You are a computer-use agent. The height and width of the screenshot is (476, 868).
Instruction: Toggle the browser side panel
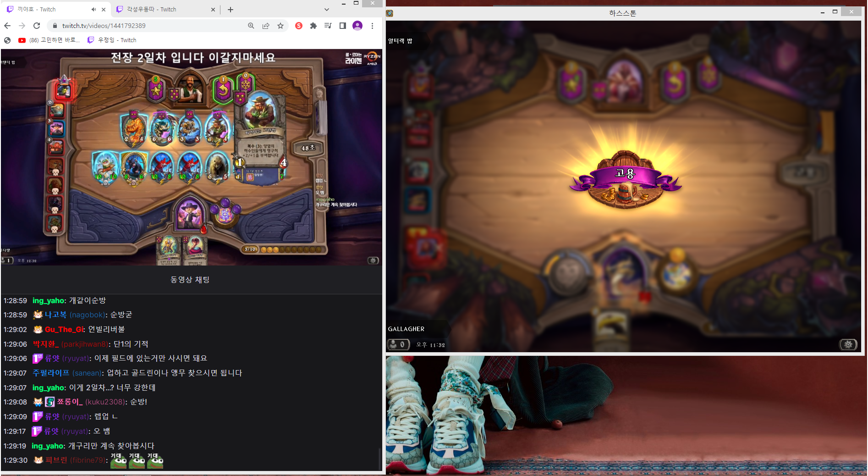[342, 26]
